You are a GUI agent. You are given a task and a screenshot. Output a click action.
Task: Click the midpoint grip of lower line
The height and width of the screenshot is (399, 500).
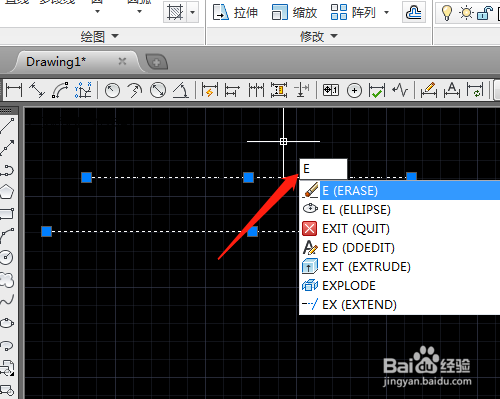coord(253,231)
